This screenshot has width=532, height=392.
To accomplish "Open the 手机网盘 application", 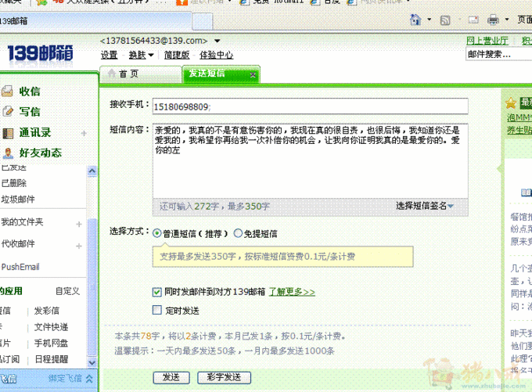I will [x=51, y=343].
